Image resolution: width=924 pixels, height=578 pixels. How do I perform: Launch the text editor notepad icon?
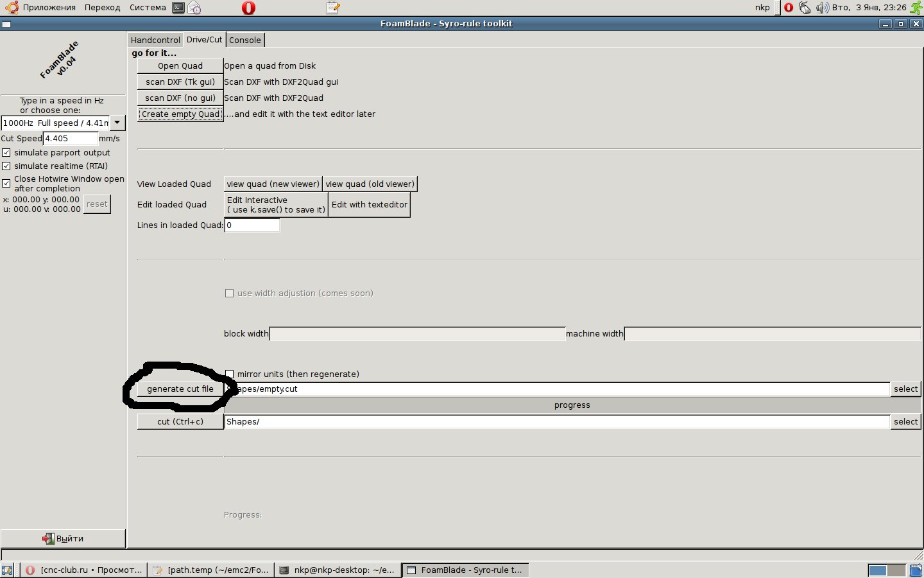(332, 8)
